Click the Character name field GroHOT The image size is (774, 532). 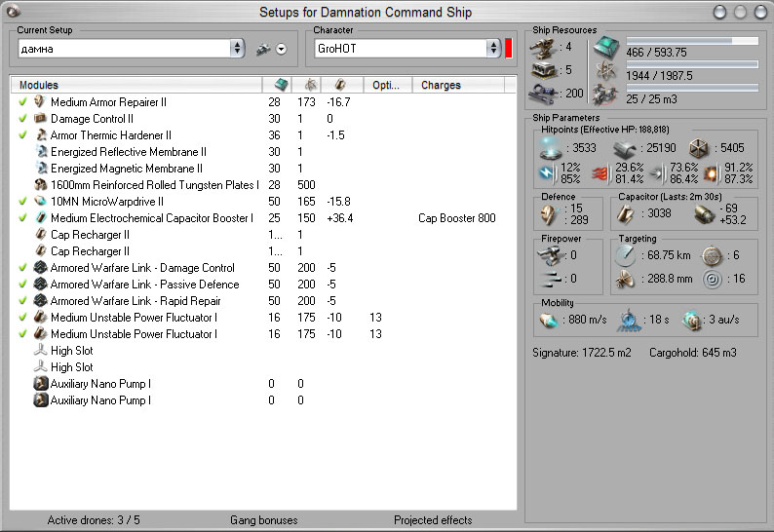coord(401,49)
